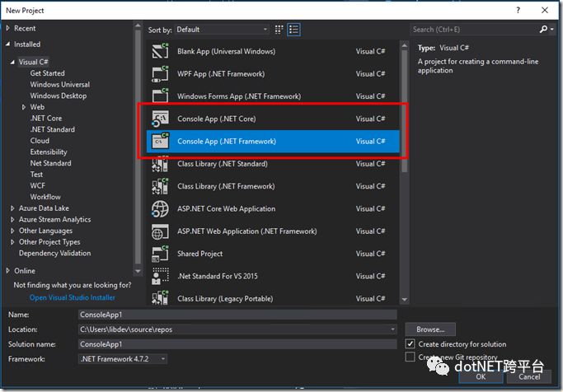Screen dimensions: 563x392
Task: Click the Search (Ctrl+E) box
Action: point(474,30)
